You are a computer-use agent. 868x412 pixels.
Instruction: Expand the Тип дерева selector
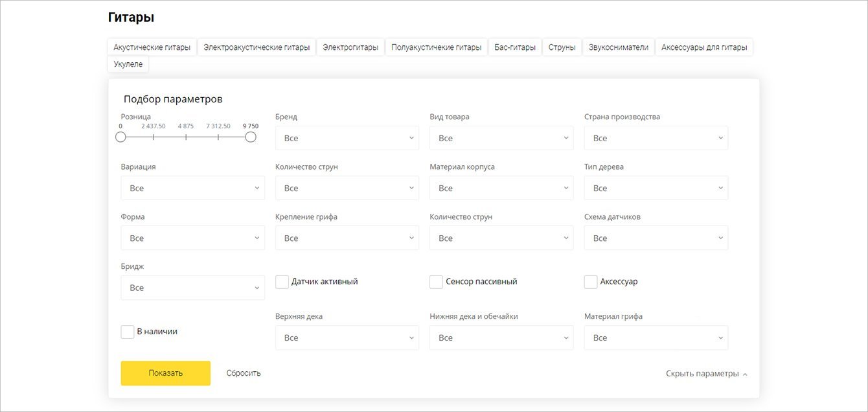656,188
